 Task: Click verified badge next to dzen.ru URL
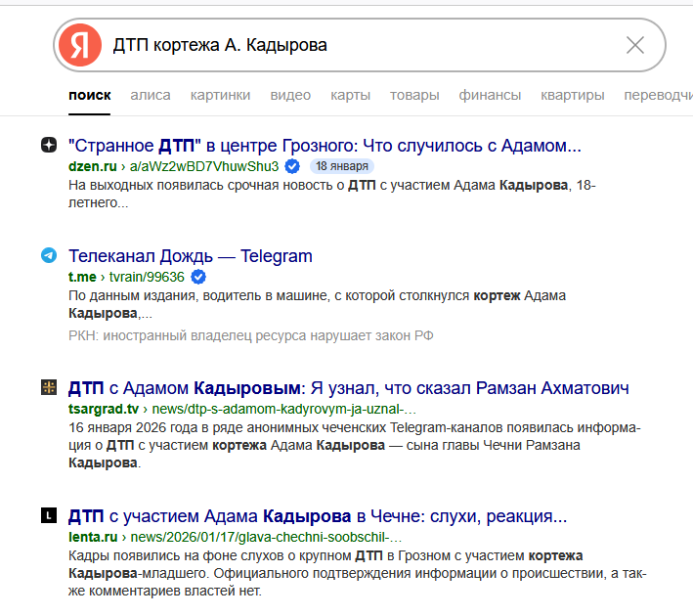tap(292, 166)
